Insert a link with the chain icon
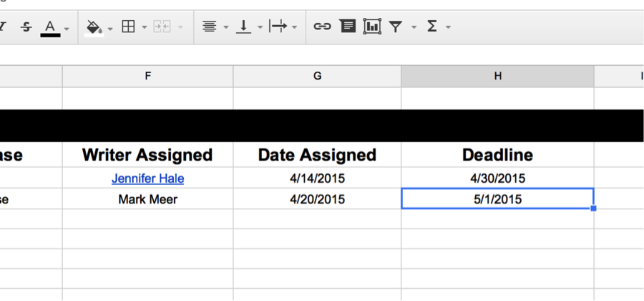Viewport: 644px width, 301px height. pyautogui.click(x=323, y=27)
